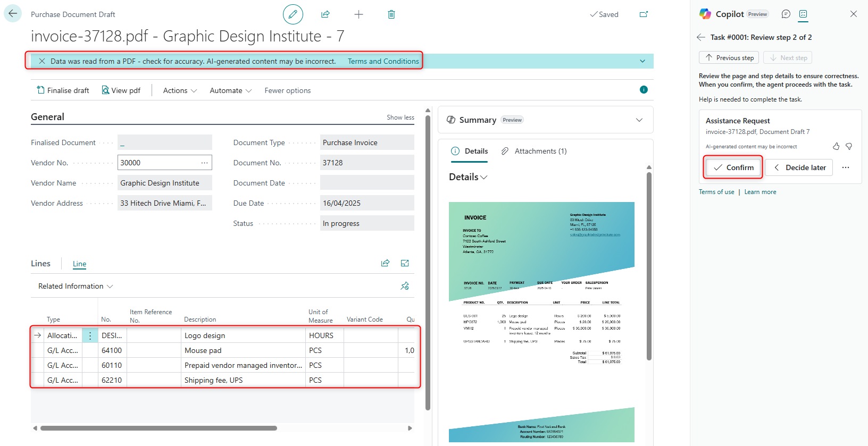Select the Line tab under Lines
The image size is (868, 446).
[79, 264]
